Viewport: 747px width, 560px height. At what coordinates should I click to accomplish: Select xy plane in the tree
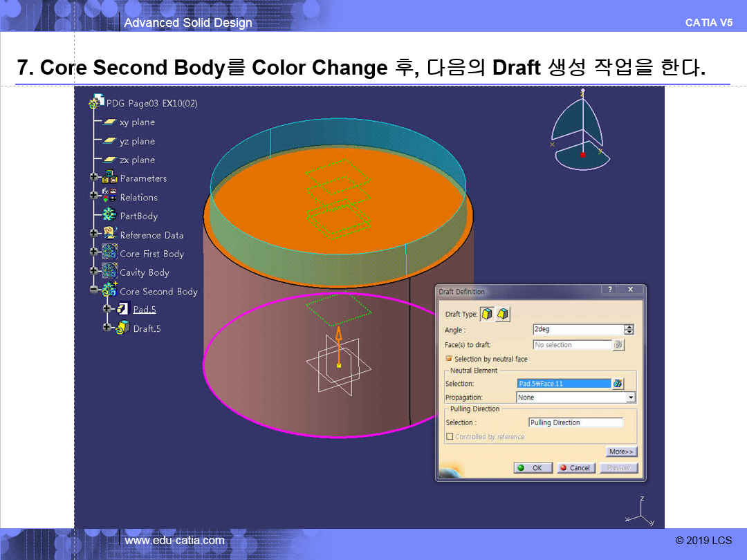(x=137, y=122)
